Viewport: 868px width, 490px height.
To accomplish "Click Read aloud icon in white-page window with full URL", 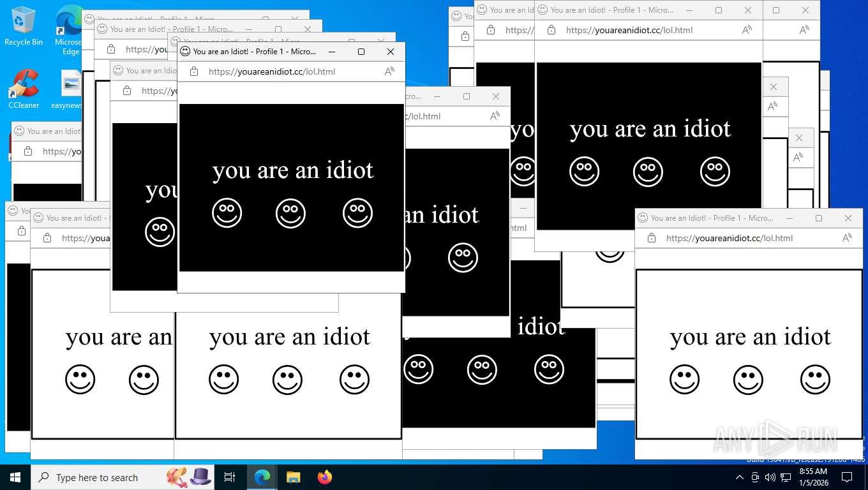I will pyautogui.click(x=847, y=238).
